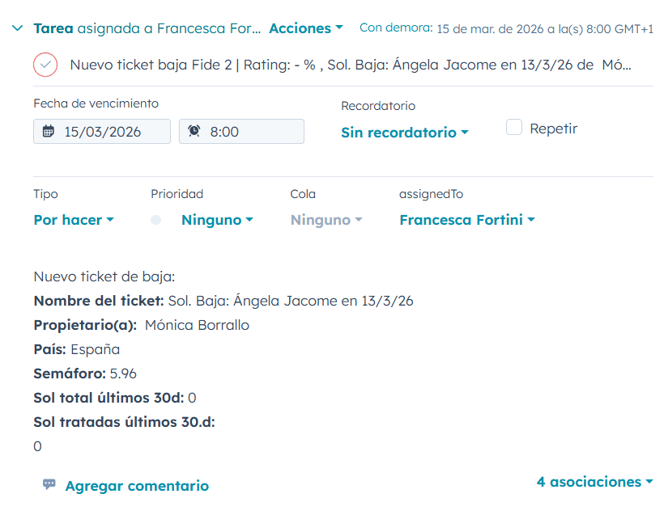Click the gray priority dot indicator
This screenshot has height=515, width=668.
click(156, 220)
